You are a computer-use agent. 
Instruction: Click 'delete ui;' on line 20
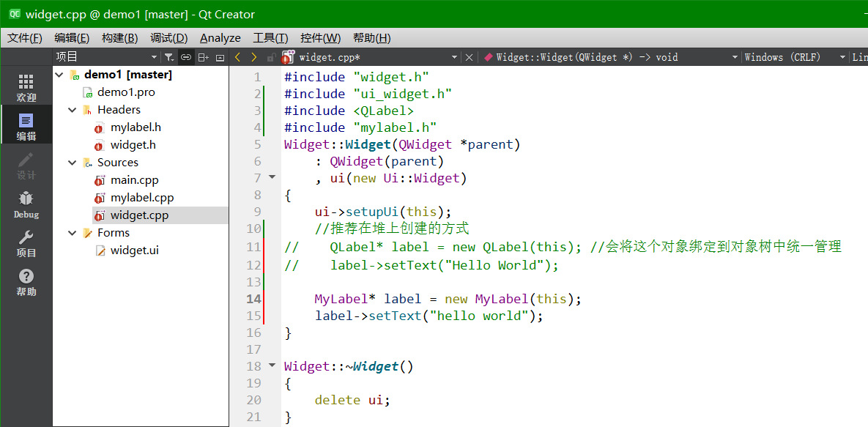(x=352, y=399)
